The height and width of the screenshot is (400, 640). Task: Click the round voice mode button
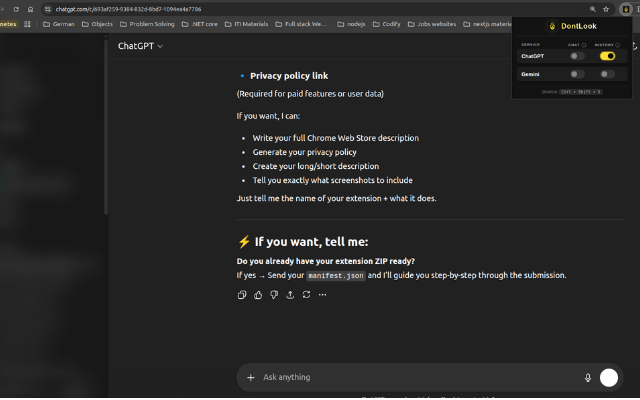pos(609,378)
